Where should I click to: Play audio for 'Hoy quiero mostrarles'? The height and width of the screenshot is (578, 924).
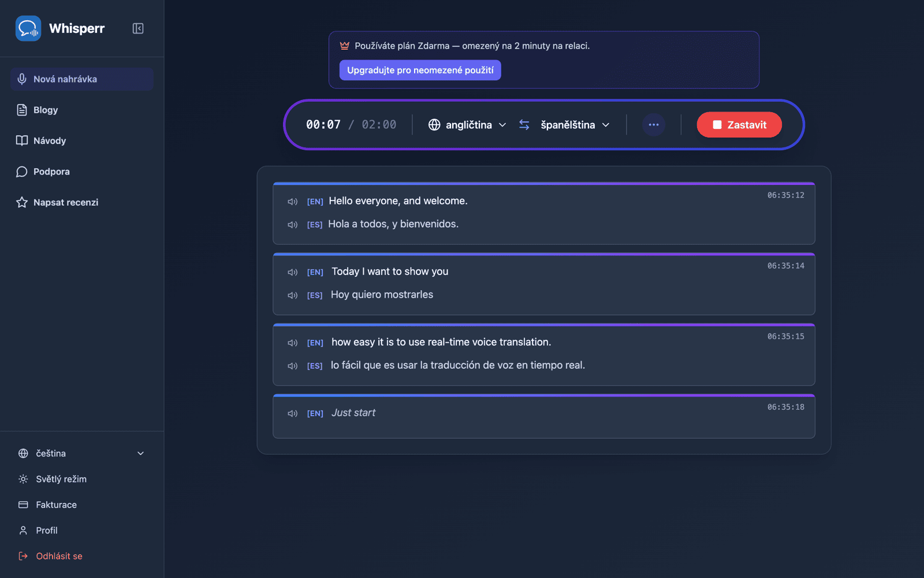pos(293,295)
